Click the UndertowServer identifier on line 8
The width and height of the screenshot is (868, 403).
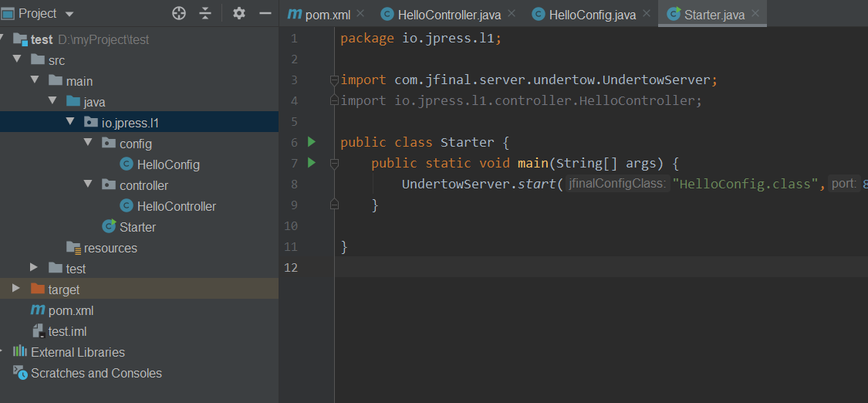(455, 185)
